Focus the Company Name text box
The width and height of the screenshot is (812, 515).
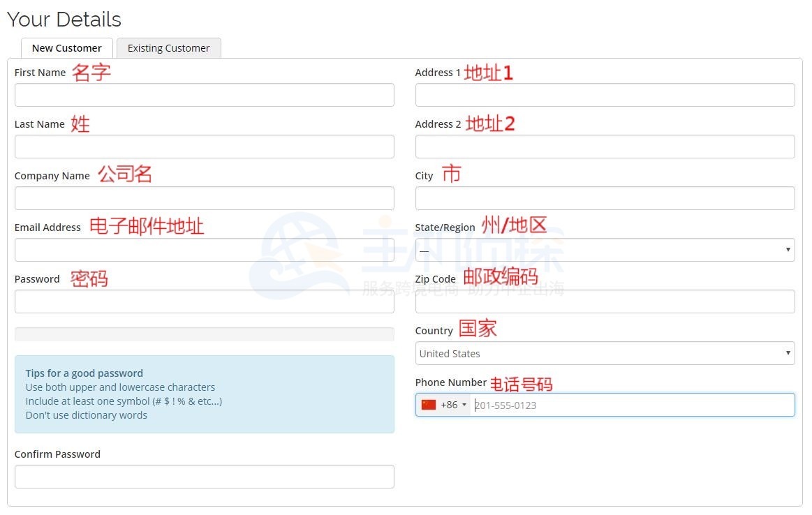click(x=205, y=198)
